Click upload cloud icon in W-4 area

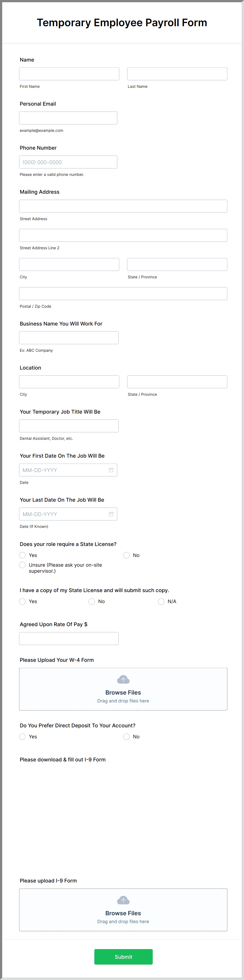(123, 679)
